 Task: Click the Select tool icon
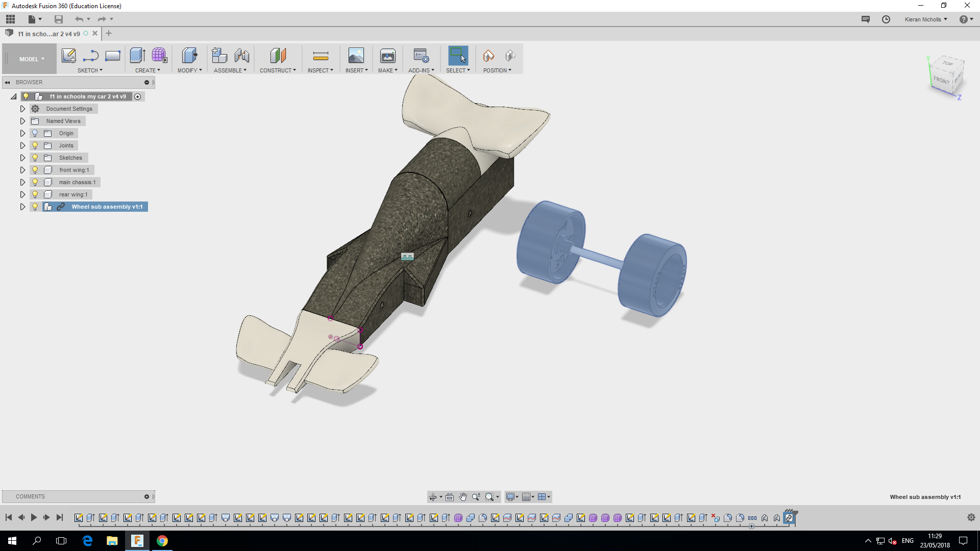pyautogui.click(x=458, y=56)
